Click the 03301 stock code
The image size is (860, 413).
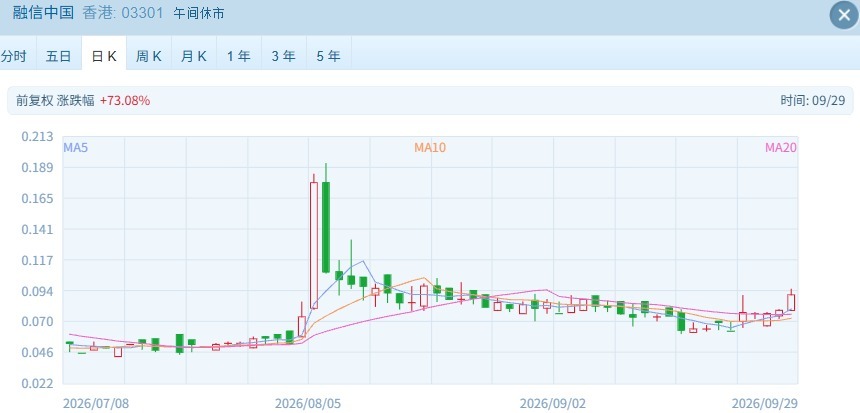(143, 13)
